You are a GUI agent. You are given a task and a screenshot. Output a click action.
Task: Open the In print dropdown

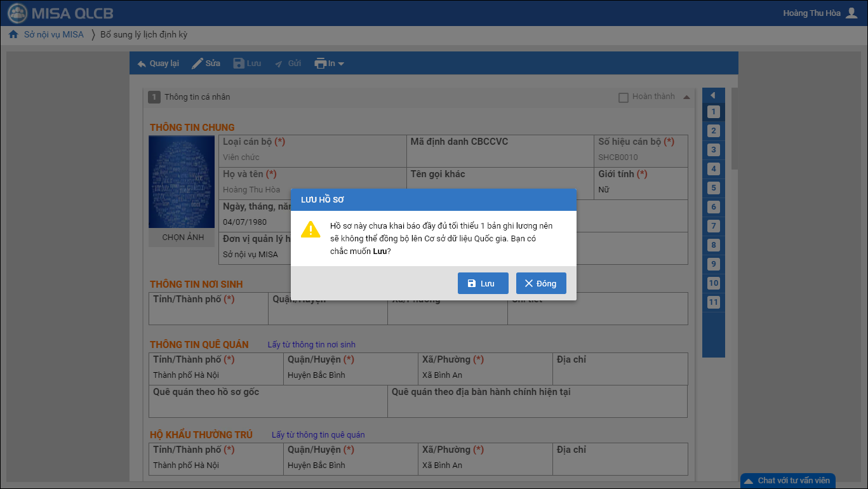[x=329, y=64]
